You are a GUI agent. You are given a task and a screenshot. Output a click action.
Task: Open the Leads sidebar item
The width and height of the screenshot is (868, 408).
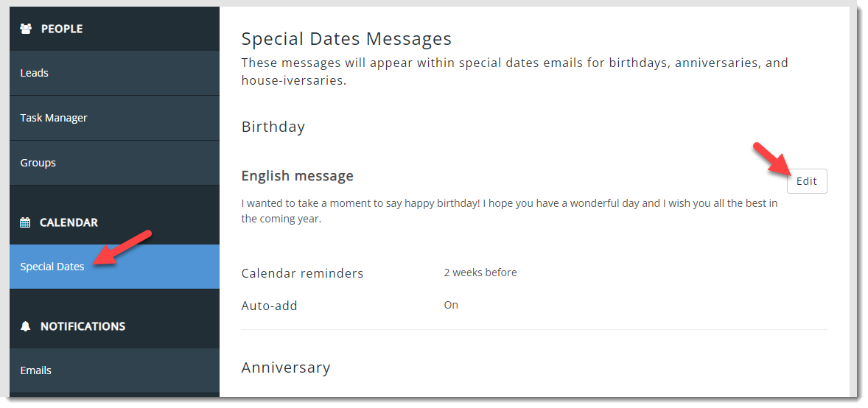[35, 73]
